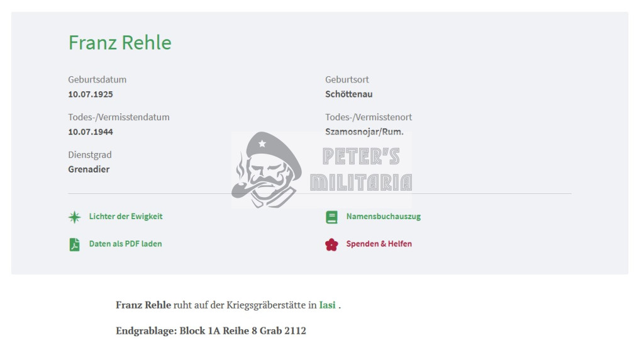Click the green star Lichter der Ewigkeit icon
The height and width of the screenshot is (340, 644).
[74, 217]
